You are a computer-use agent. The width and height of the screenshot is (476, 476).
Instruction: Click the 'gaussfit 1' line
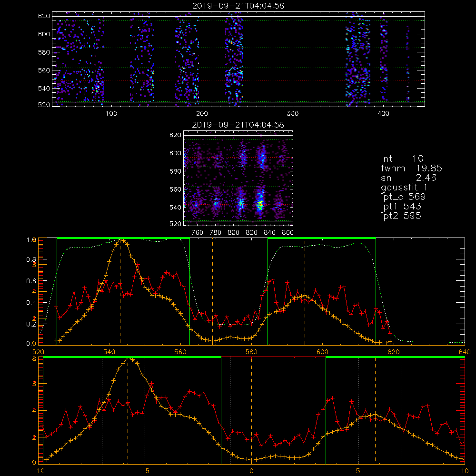pyautogui.click(x=404, y=187)
